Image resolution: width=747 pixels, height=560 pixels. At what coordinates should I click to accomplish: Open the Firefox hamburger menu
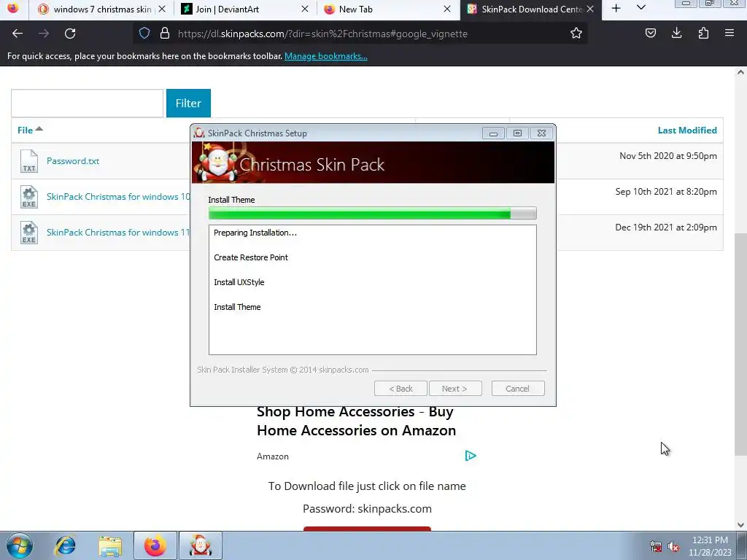729,34
